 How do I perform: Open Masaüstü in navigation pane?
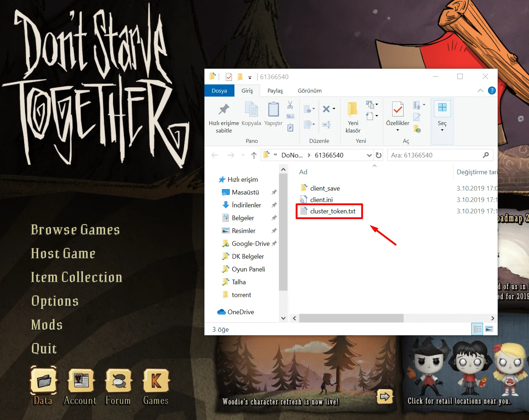point(245,192)
